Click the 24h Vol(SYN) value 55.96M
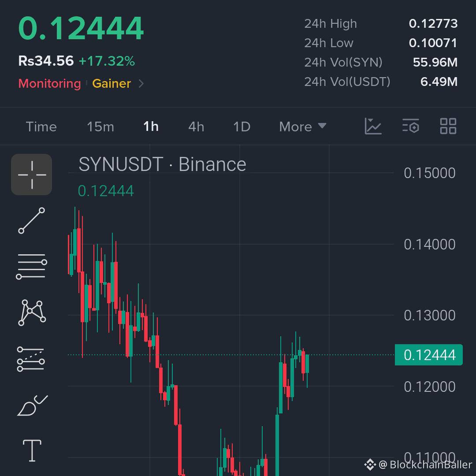Viewport: 476px width, 476px height. 435,62
